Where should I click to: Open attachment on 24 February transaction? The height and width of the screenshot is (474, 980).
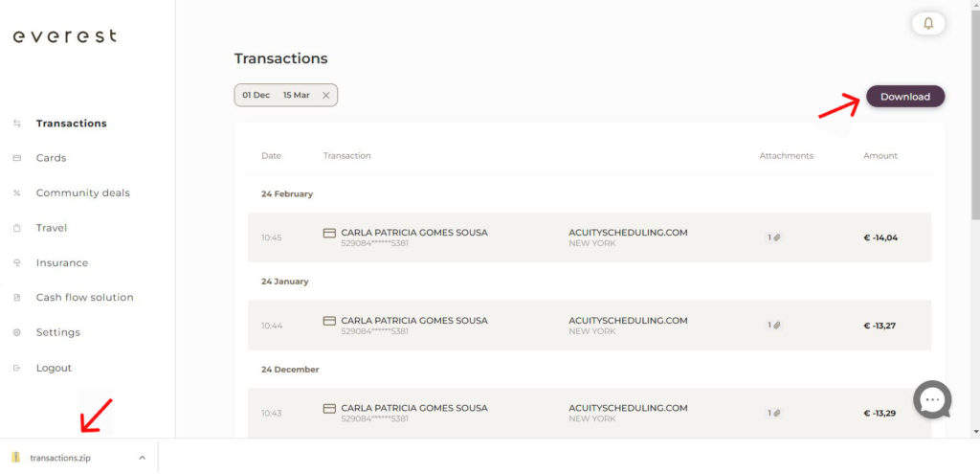pos(774,237)
